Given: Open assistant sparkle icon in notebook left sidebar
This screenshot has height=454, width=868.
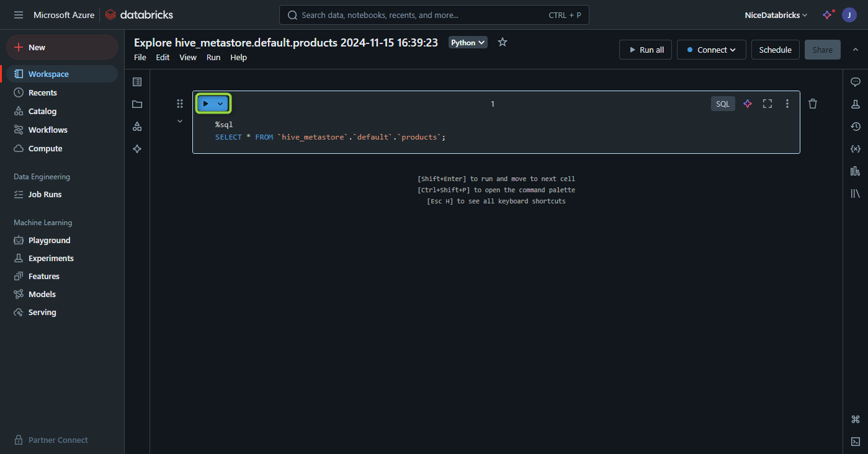Looking at the screenshot, I should tap(137, 149).
